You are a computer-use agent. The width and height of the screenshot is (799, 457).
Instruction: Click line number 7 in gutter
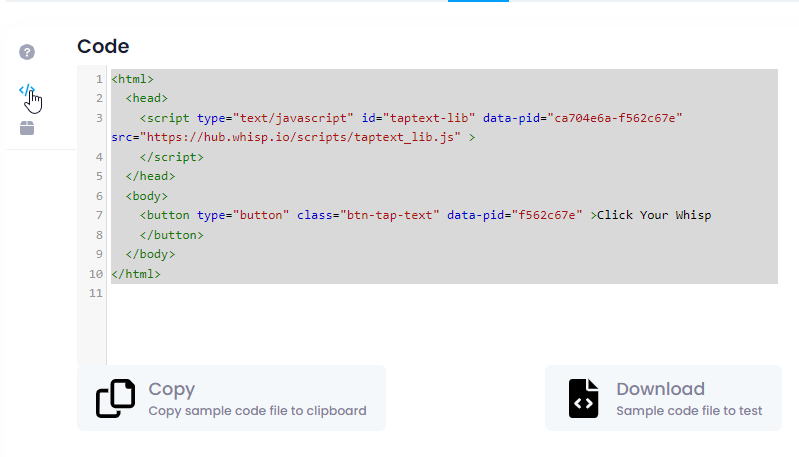(99, 215)
